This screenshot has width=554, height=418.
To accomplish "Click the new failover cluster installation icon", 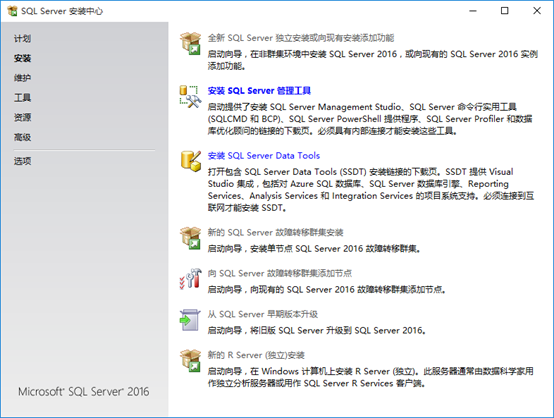I will tap(190, 238).
